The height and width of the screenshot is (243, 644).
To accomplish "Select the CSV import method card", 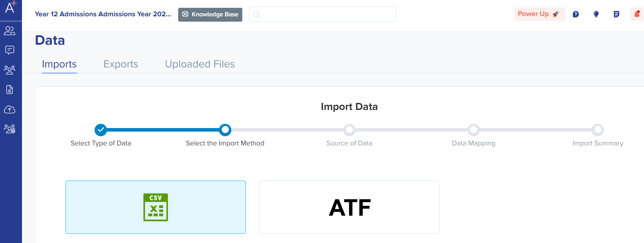I will pos(156,207).
